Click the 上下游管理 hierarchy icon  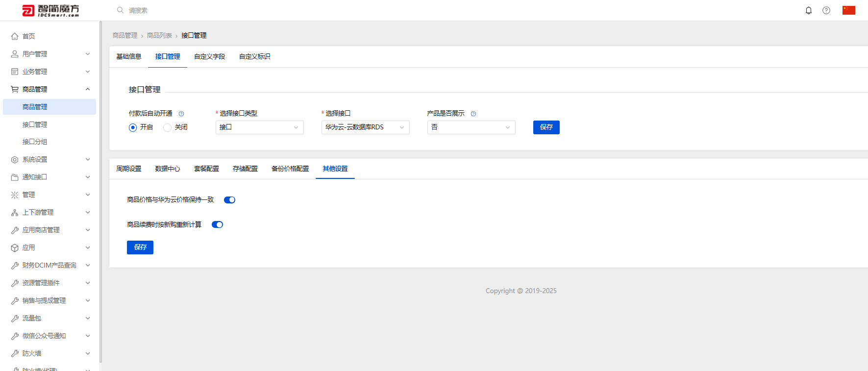pyautogui.click(x=15, y=213)
